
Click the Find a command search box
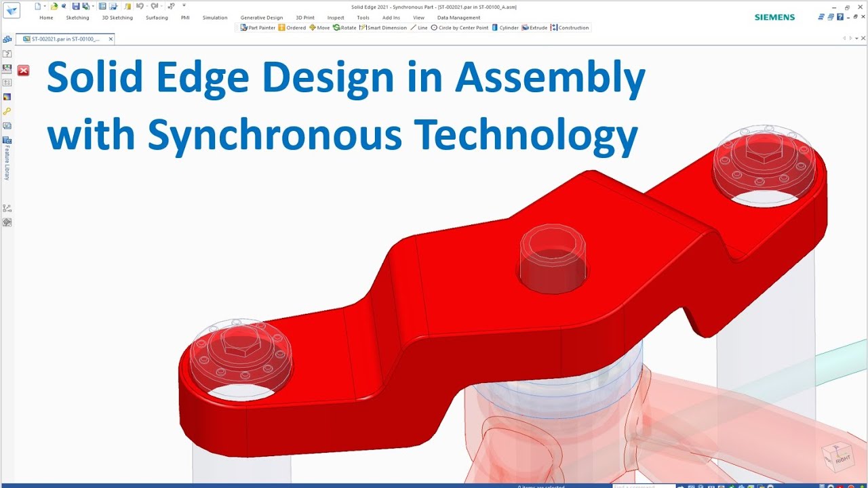pos(644,486)
